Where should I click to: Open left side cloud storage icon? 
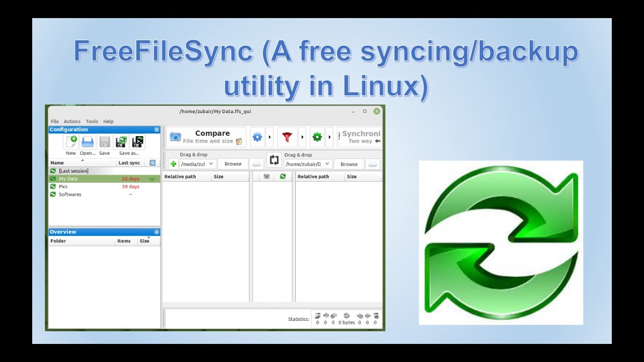[257, 164]
